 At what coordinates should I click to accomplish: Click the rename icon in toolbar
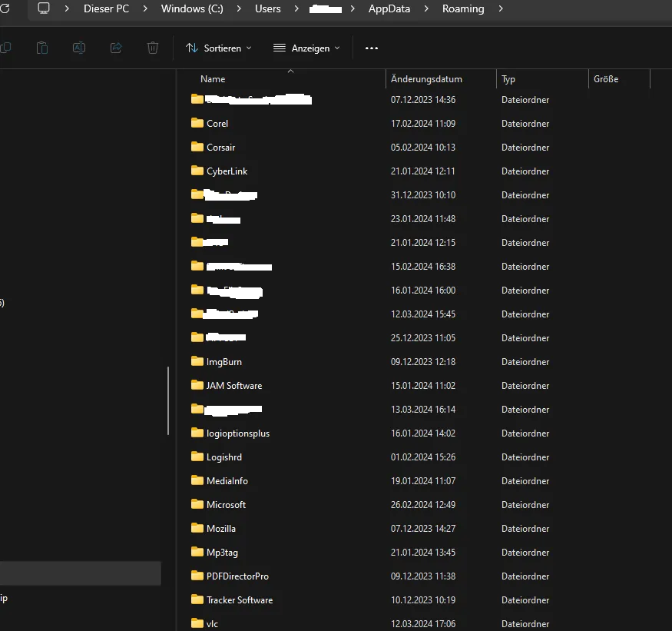[79, 48]
